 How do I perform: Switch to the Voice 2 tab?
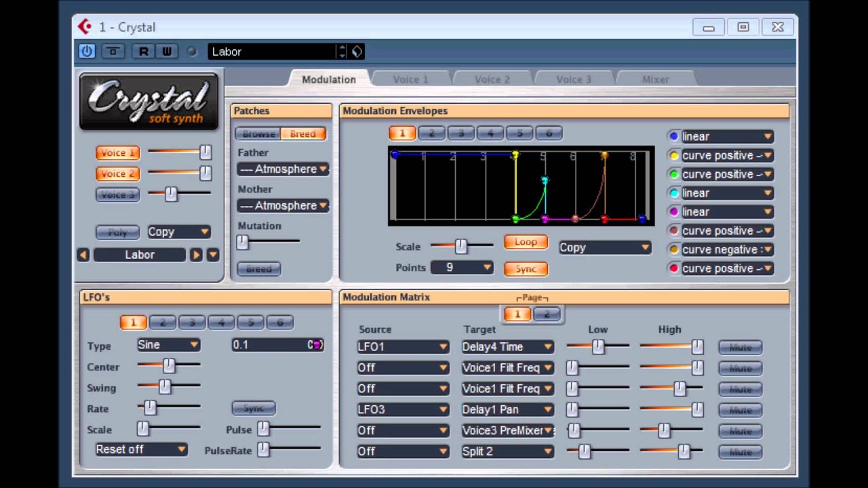tap(492, 79)
